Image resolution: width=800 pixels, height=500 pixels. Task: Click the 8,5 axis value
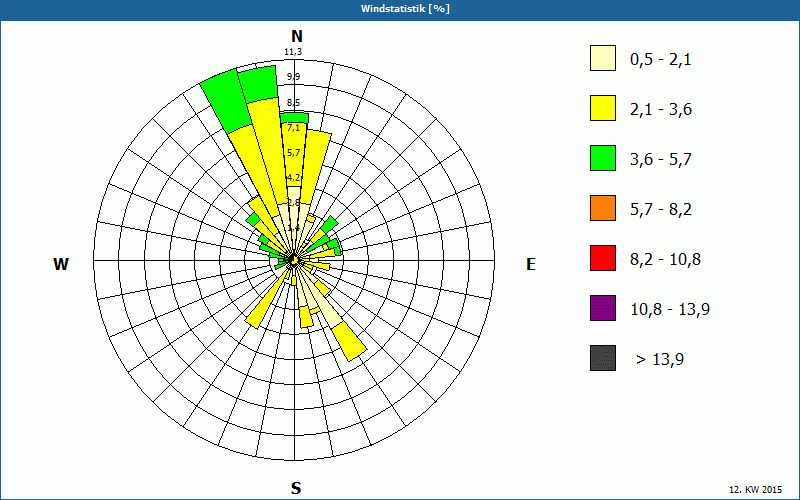click(x=293, y=103)
